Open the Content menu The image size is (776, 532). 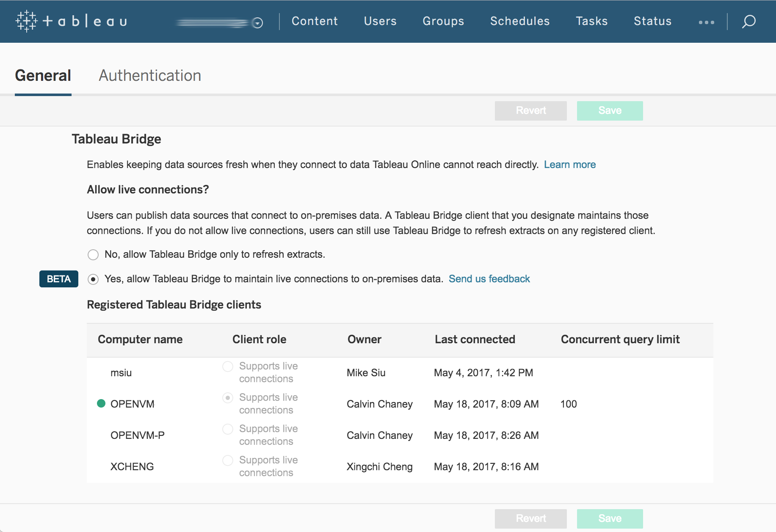[x=315, y=21]
